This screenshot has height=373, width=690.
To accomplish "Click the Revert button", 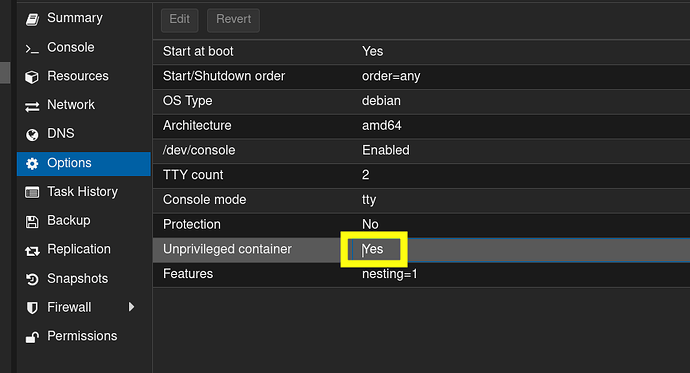I will coord(234,20).
